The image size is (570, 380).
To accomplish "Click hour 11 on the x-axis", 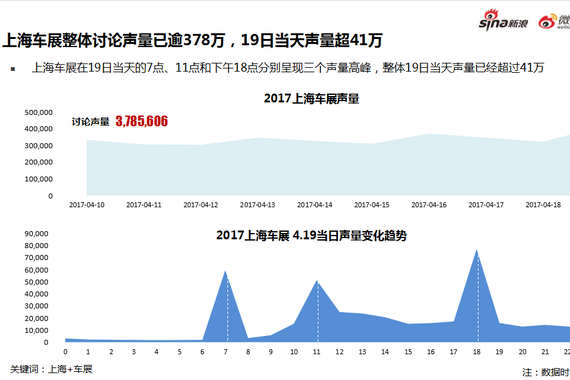I will tap(317, 352).
